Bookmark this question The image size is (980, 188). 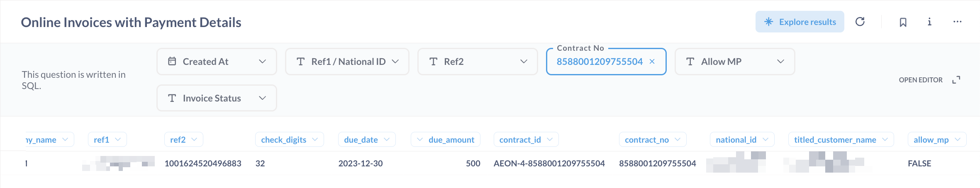tap(903, 22)
